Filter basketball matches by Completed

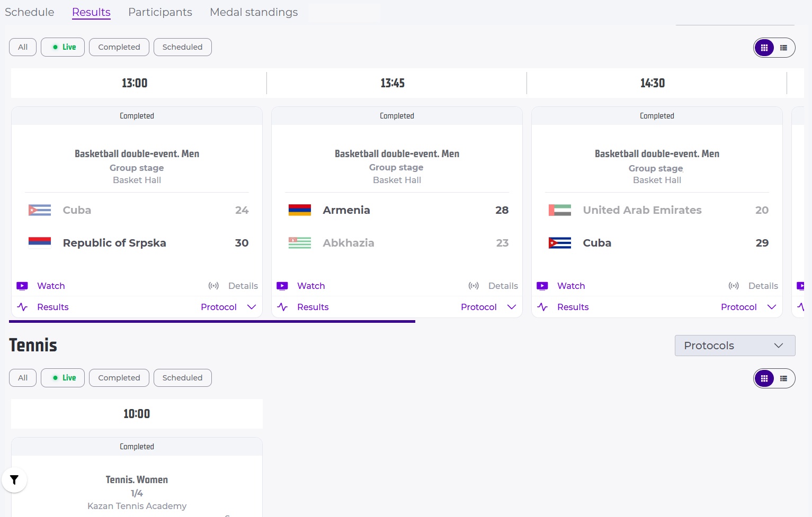pyautogui.click(x=119, y=47)
